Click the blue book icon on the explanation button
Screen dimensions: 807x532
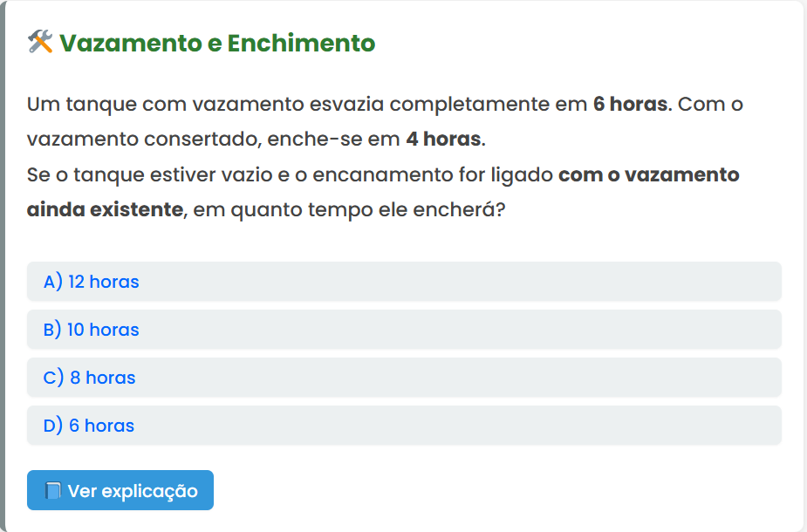click(x=52, y=491)
